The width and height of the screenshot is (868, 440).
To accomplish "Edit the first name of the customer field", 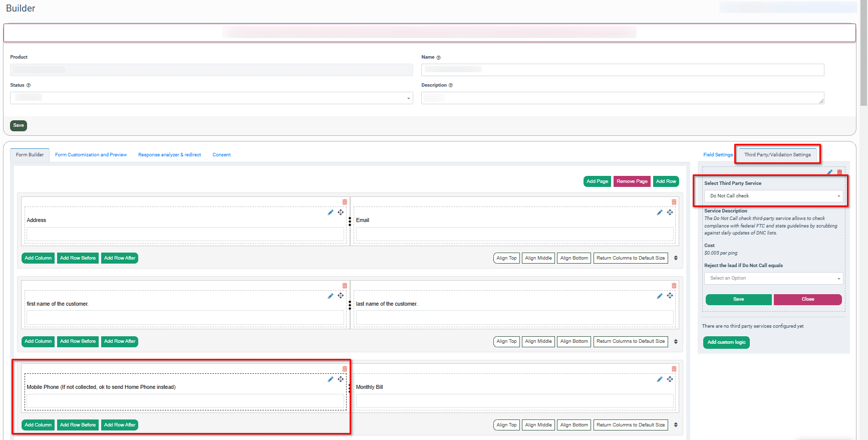I will (331, 296).
